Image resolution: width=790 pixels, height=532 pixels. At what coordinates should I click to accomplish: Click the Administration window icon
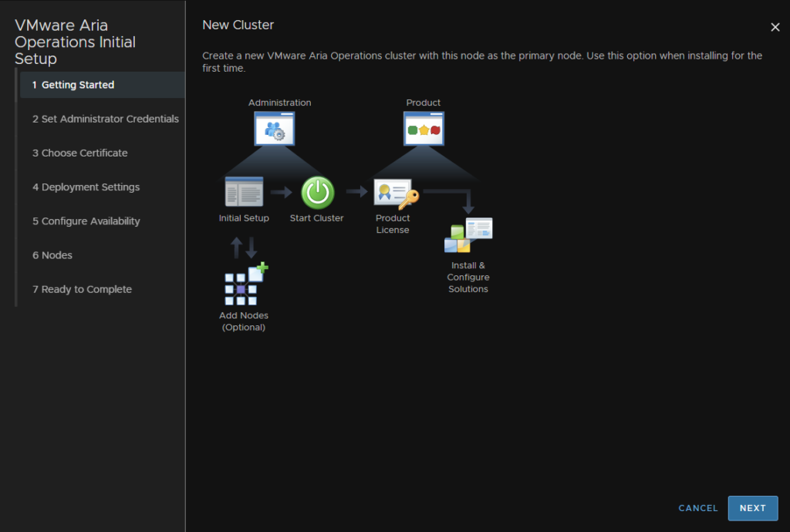pos(275,128)
